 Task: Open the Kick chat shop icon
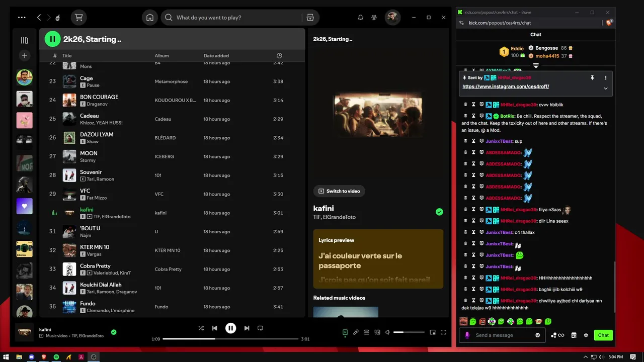tap(574, 335)
